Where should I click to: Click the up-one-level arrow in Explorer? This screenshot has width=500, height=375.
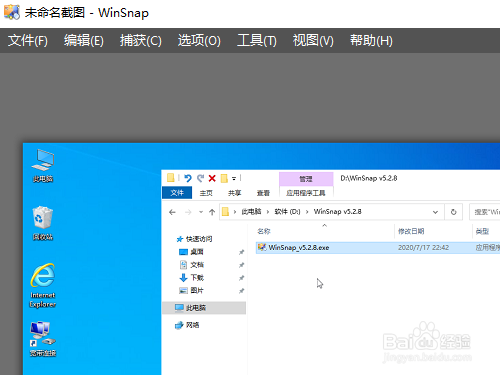(x=212, y=212)
